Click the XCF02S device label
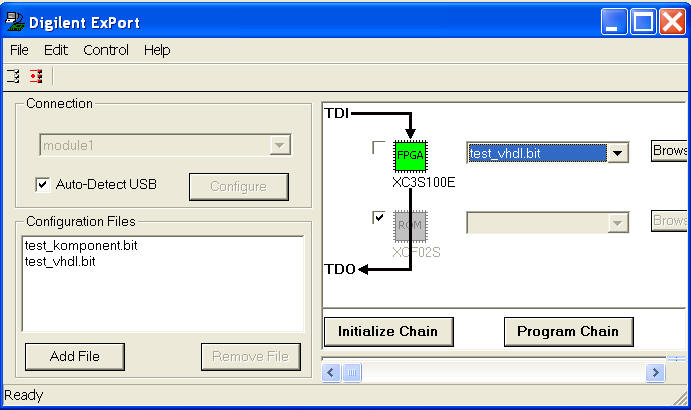This screenshot has height=410, width=691. (x=416, y=252)
